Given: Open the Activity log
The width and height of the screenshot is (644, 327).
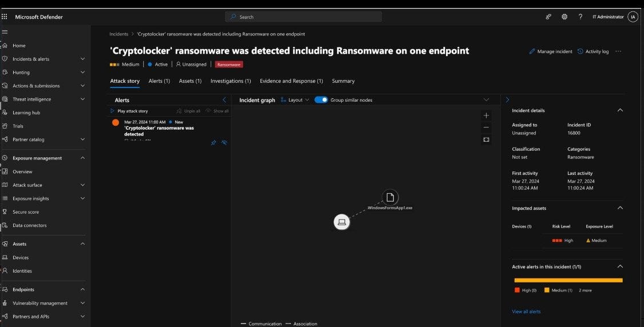Looking at the screenshot, I should pos(593,51).
